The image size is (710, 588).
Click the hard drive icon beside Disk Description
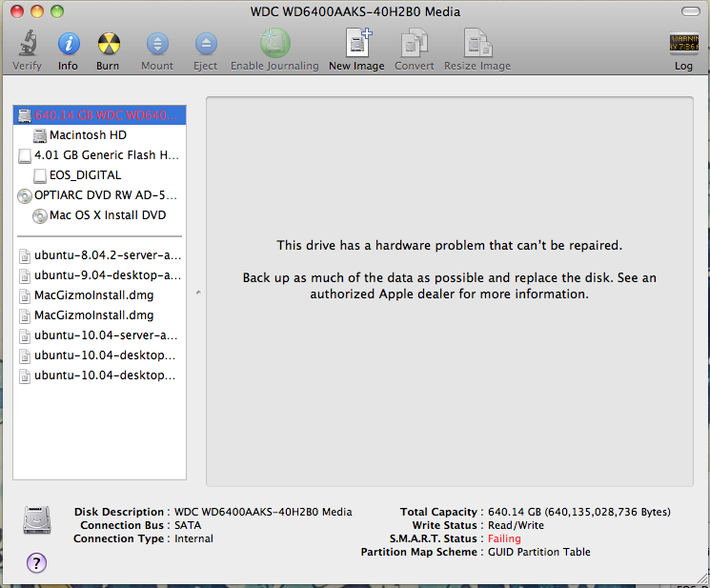37,519
